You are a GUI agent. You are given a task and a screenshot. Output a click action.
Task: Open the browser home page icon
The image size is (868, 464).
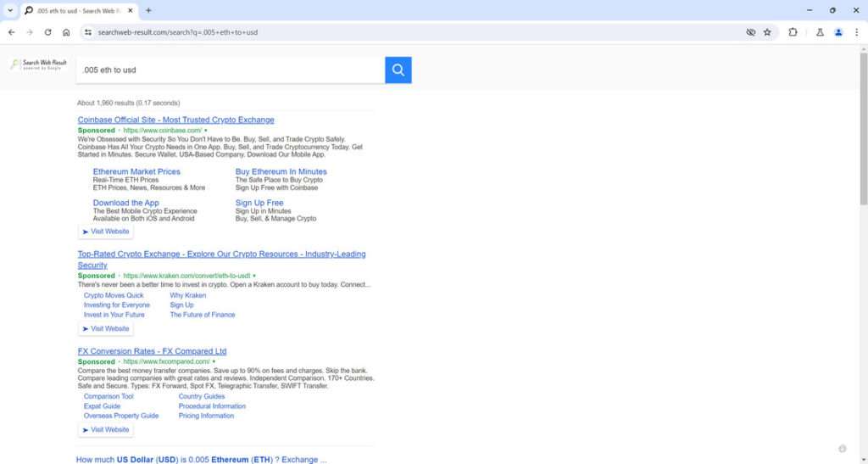click(x=66, y=33)
